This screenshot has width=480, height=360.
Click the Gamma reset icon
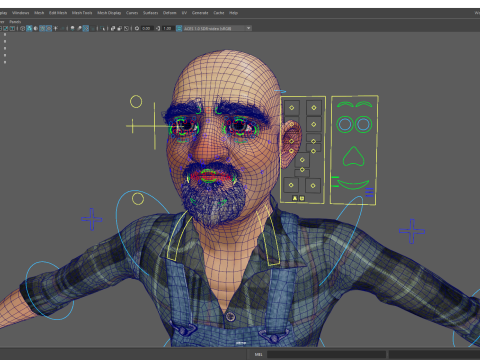[158, 28]
